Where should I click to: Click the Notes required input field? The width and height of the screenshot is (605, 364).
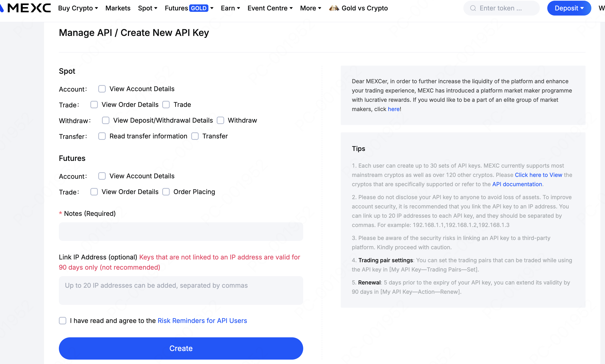coord(181,232)
